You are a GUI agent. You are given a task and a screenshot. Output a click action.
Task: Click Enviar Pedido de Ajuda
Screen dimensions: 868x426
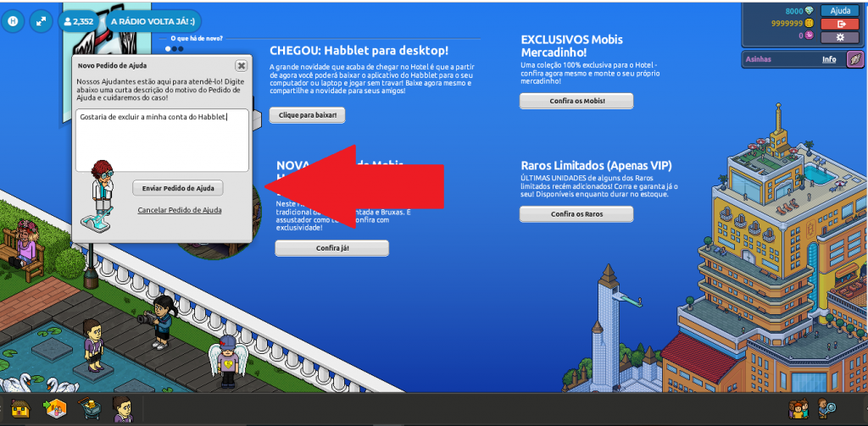click(x=178, y=188)
